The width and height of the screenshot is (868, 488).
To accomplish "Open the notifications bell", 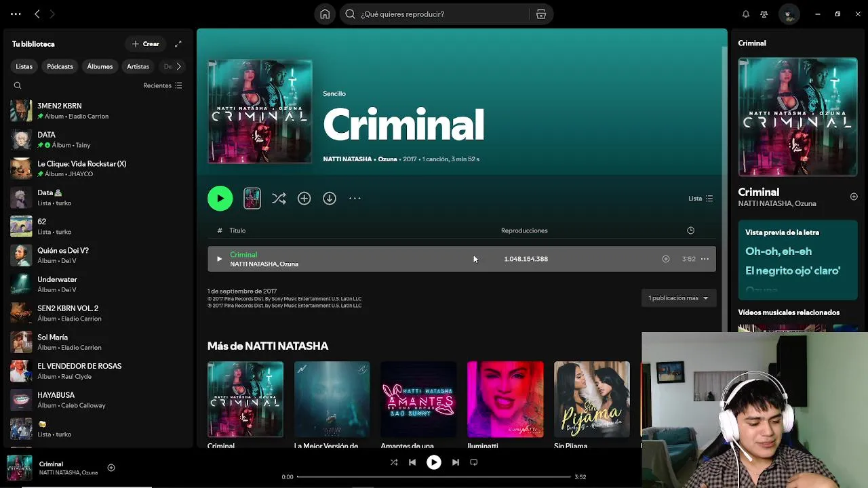I will (746, 14).
